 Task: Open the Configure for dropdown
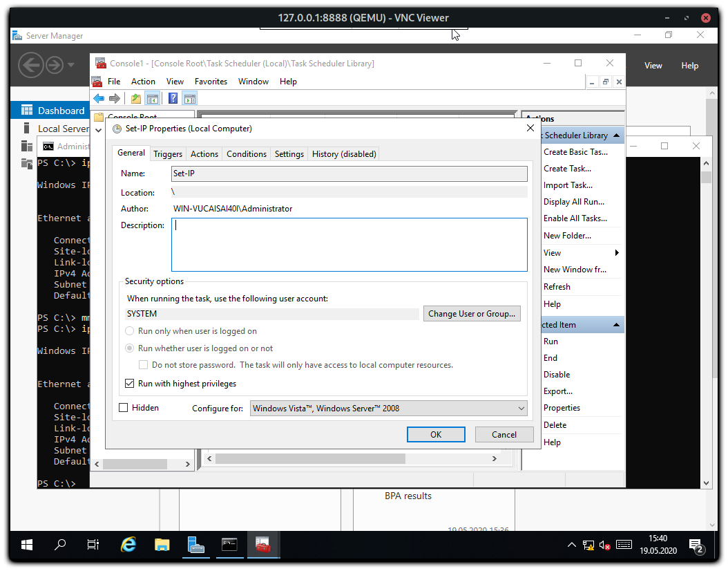click(388, 409)
